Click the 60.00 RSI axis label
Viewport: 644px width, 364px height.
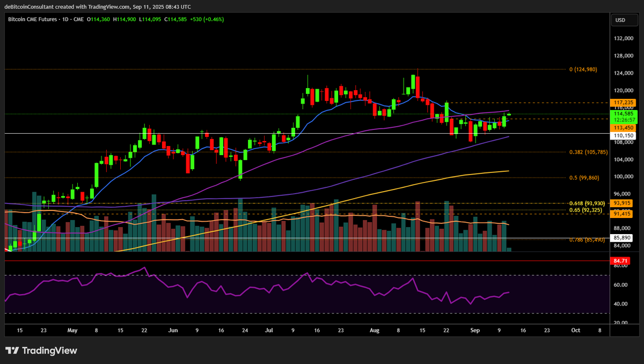click(621, 285)
